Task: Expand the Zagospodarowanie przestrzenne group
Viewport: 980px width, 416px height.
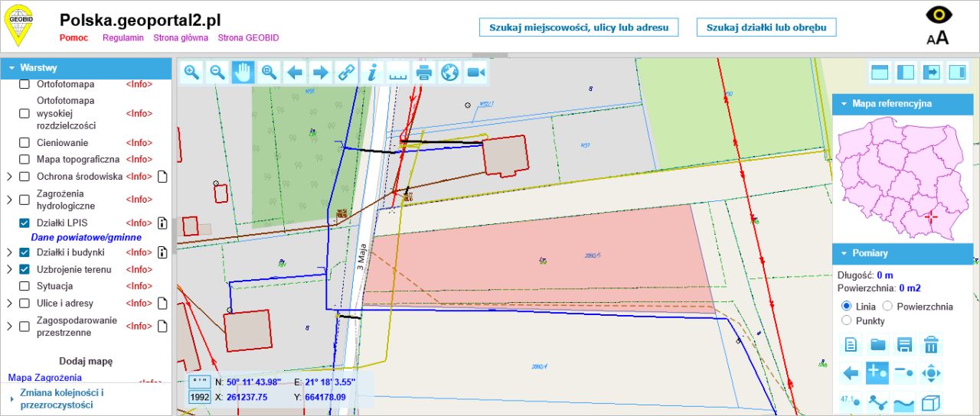Action: pyautogui.click(x=9, y=327)
